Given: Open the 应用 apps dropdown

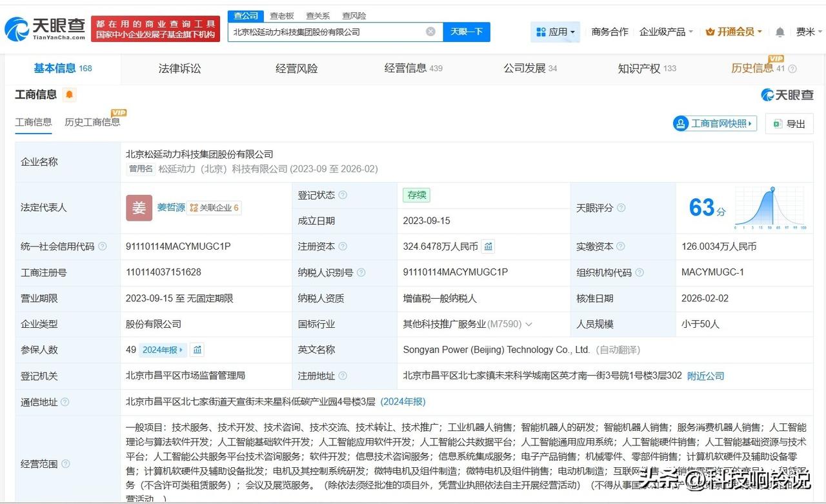Looking at the screenshot, I should (x=555, y=32).
